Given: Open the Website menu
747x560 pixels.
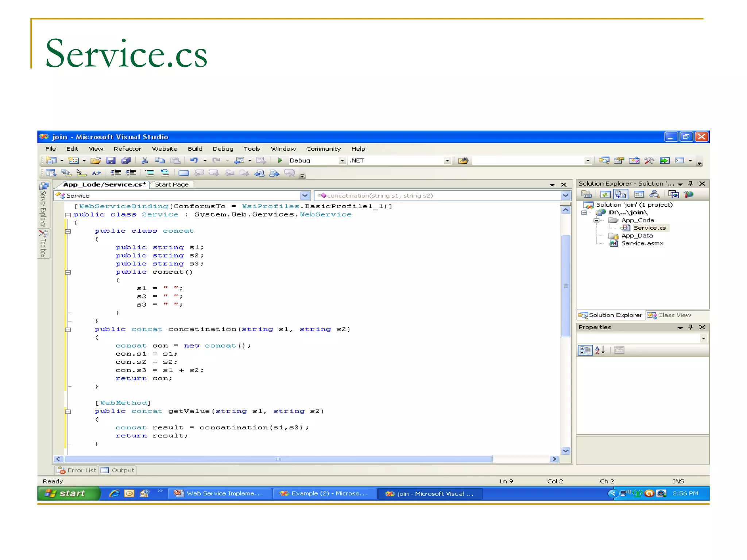Looking at the screenshot, I should pyautogui.click(x=165, y=149).
